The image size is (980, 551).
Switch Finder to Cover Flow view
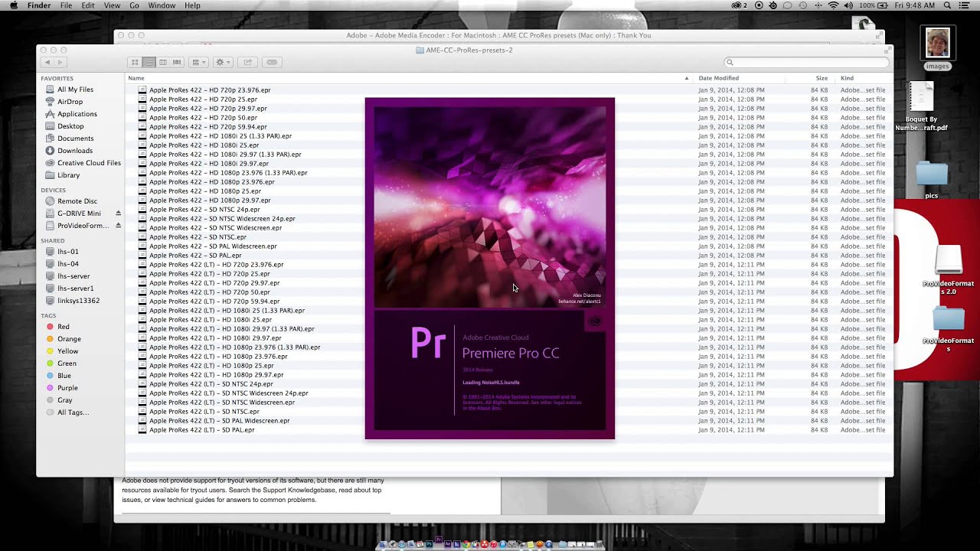click(177, 62)
